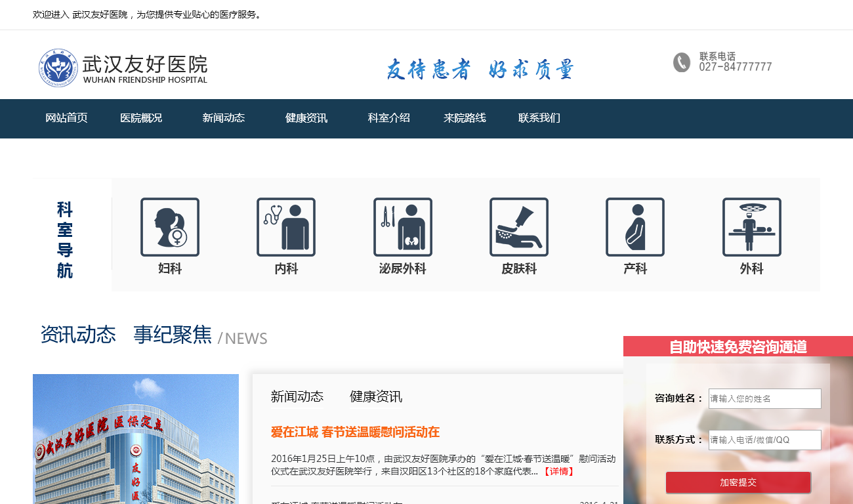Open 来院路线 navigation item
This screenshot has width=853, height=504.
click(465, 118)
